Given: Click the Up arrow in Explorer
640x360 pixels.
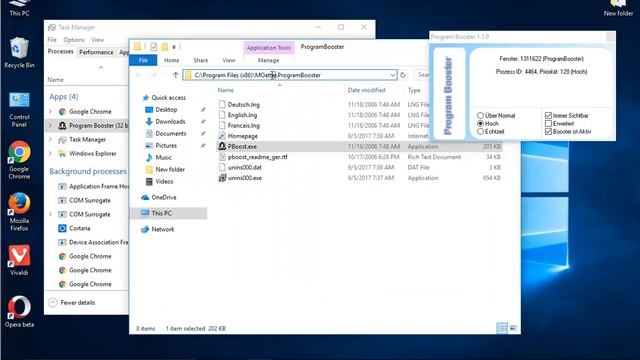Looking at the screenshot, I should coord(176,75).
